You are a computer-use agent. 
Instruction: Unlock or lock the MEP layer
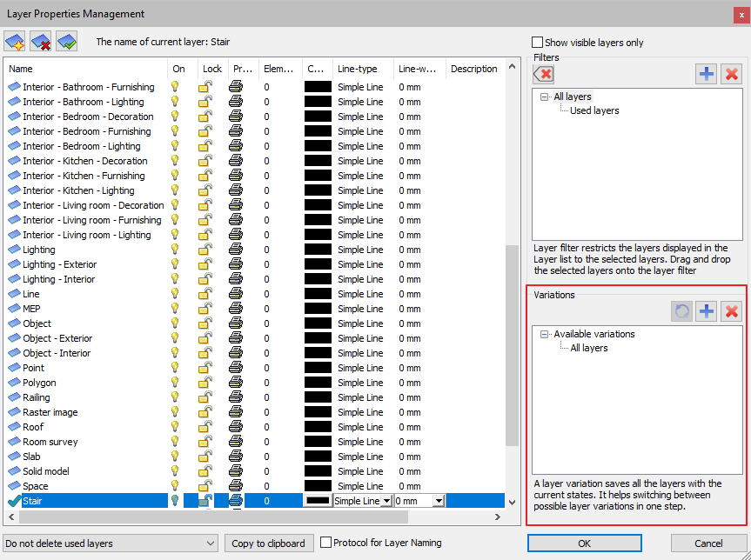point(205,309)
